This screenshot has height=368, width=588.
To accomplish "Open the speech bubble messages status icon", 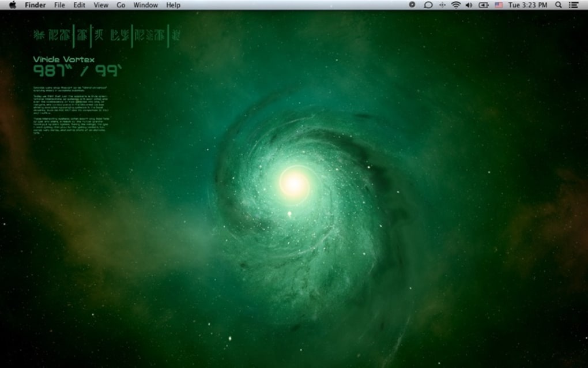I will (x=428, y=5).
